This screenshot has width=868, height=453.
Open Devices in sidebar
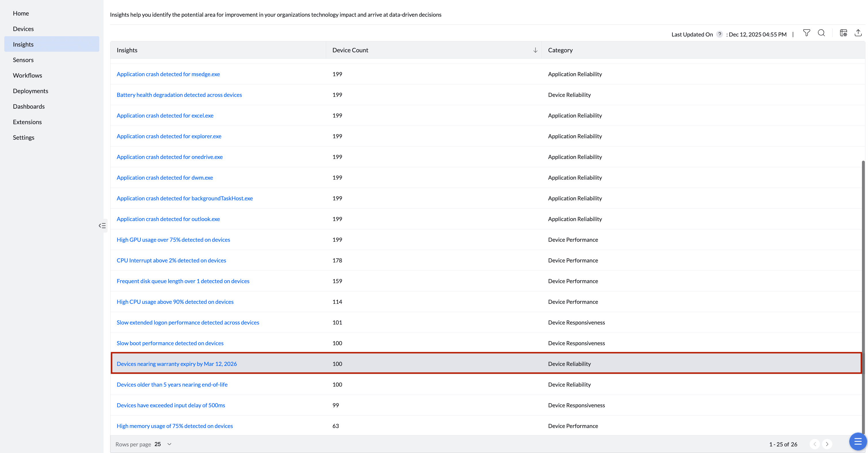(23, 29)
